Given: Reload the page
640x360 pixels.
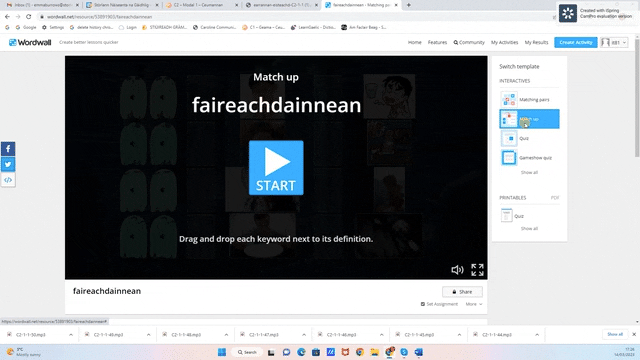Looking at the screenshot, I should (x=28, y=17).
